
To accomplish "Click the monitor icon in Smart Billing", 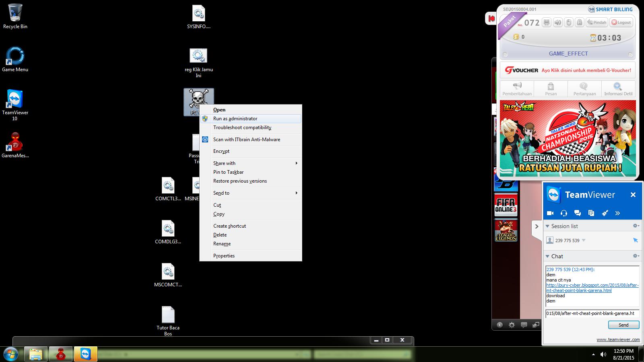I will click(x=547, y=23).
